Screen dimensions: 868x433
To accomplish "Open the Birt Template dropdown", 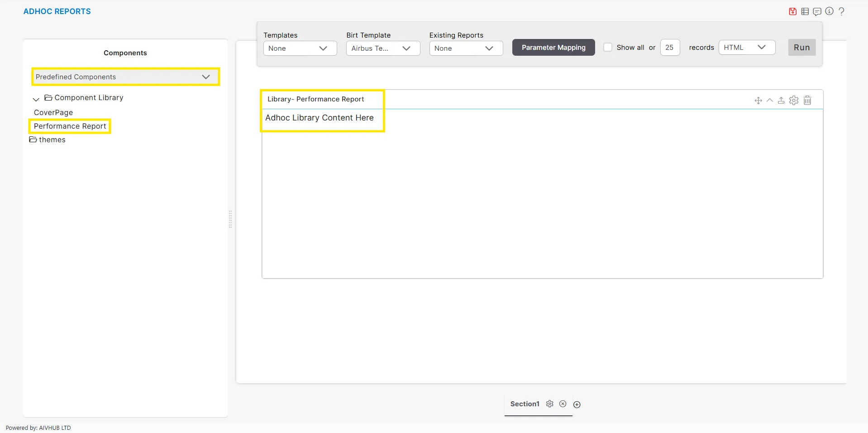I will 383,48.
